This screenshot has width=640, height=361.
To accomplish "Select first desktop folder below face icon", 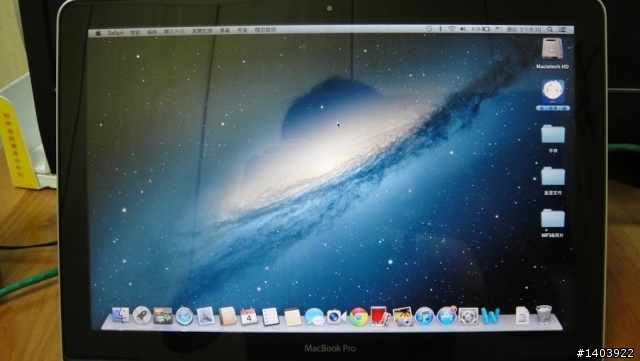I will [x=553, y=134].
